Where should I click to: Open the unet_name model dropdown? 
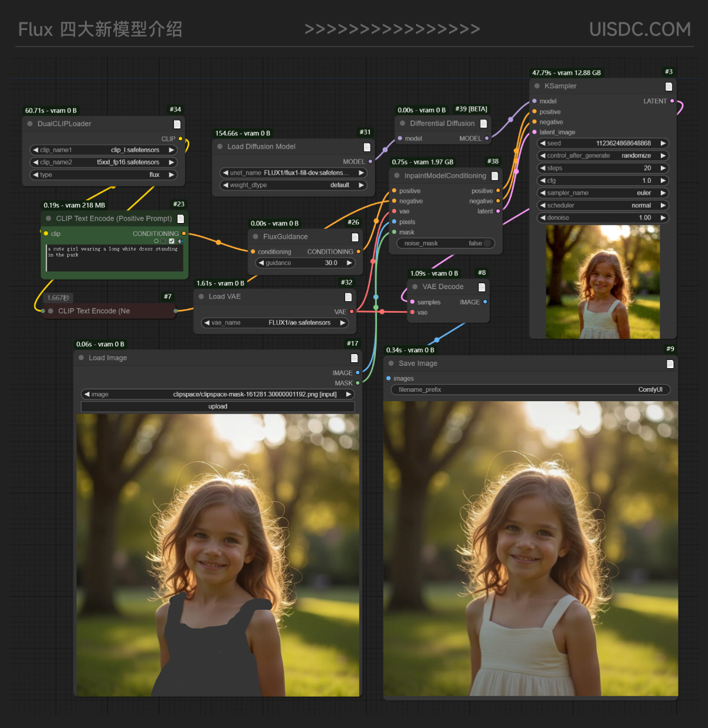293,173
